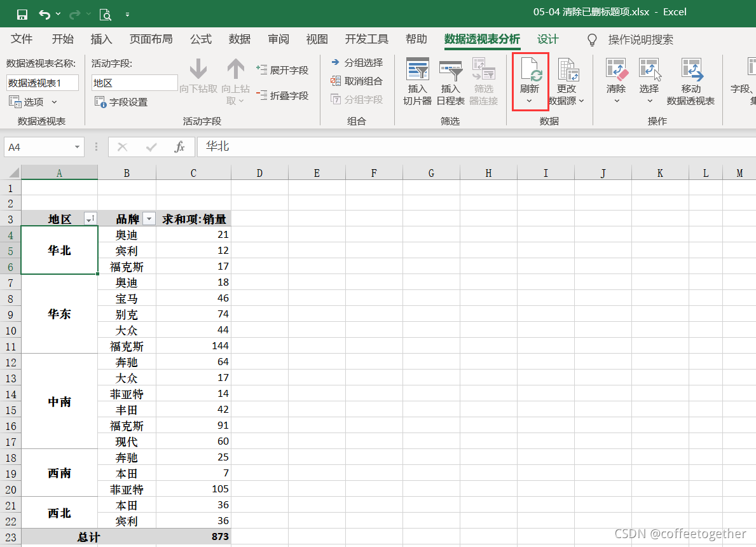Select the cell with value 144
Image resolution: width=756 pixels, height=547 pixels.
click(x=193, y=346)
